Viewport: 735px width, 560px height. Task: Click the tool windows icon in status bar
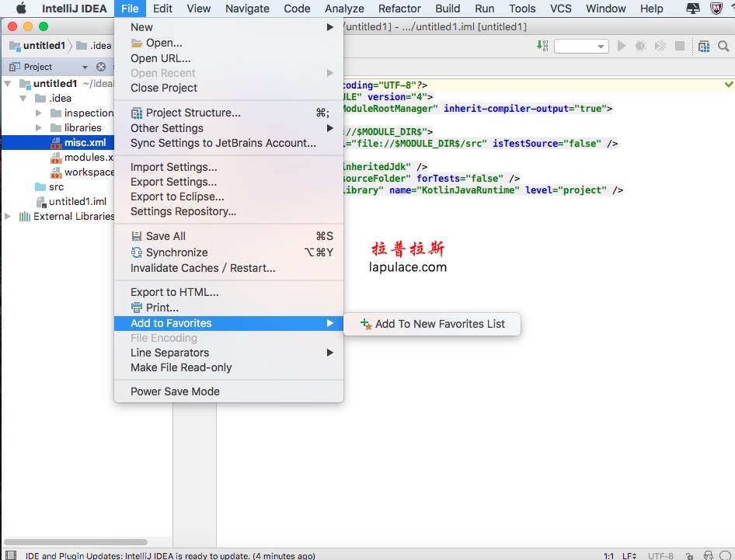(x=10, y=555)
